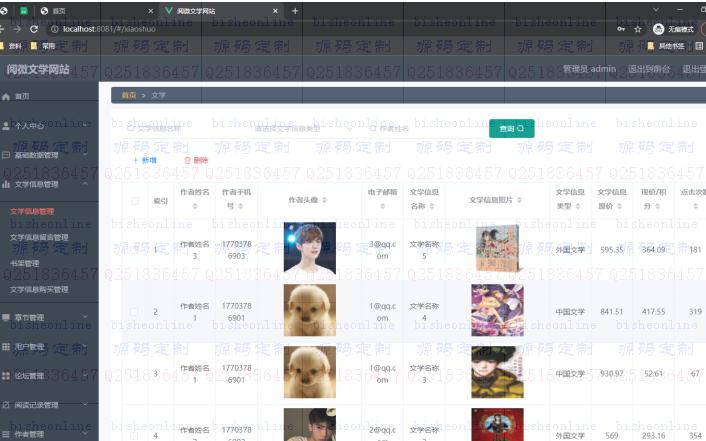
Task: Expand the 用户管理 menu chevron
Action: 85,346
